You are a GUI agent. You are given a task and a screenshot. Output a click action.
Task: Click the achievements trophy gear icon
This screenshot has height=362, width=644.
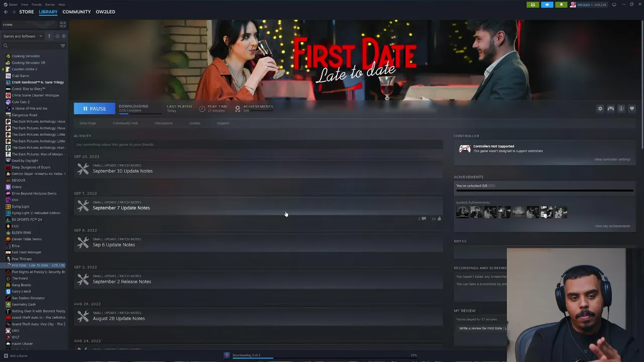(237, 108)
